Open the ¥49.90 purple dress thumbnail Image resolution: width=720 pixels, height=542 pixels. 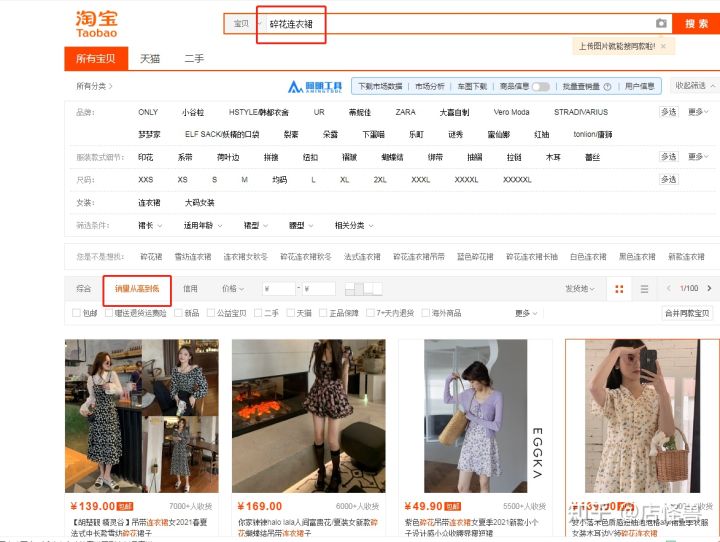(x=476, y=416)
